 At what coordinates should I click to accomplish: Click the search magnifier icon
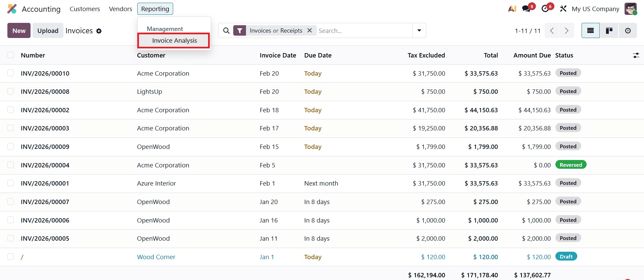227,31
